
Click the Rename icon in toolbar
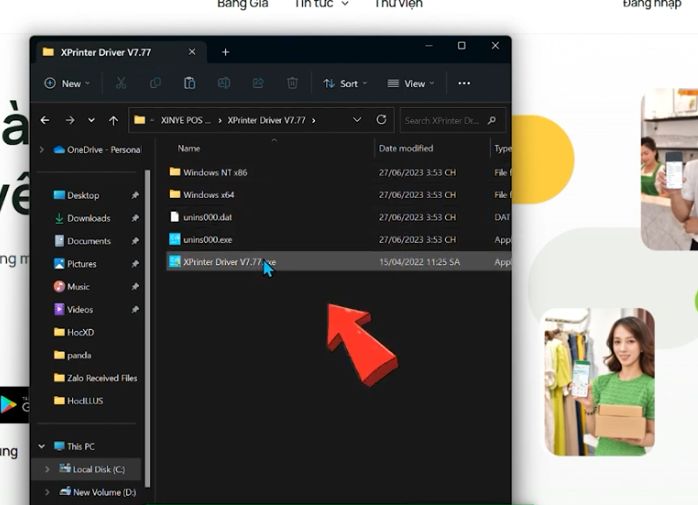(224, 84)
